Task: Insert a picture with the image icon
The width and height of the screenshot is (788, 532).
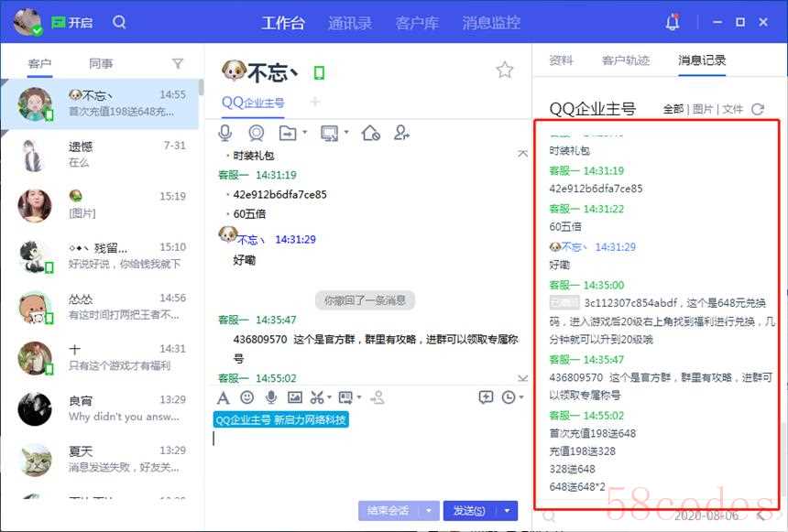Action: [294, 397]
